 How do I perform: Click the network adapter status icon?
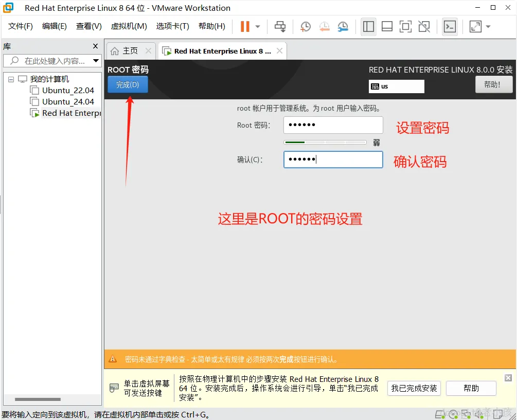(467, 413)
